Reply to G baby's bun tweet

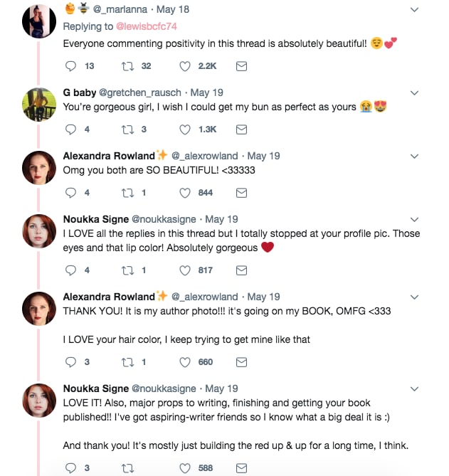click(70, 129)
